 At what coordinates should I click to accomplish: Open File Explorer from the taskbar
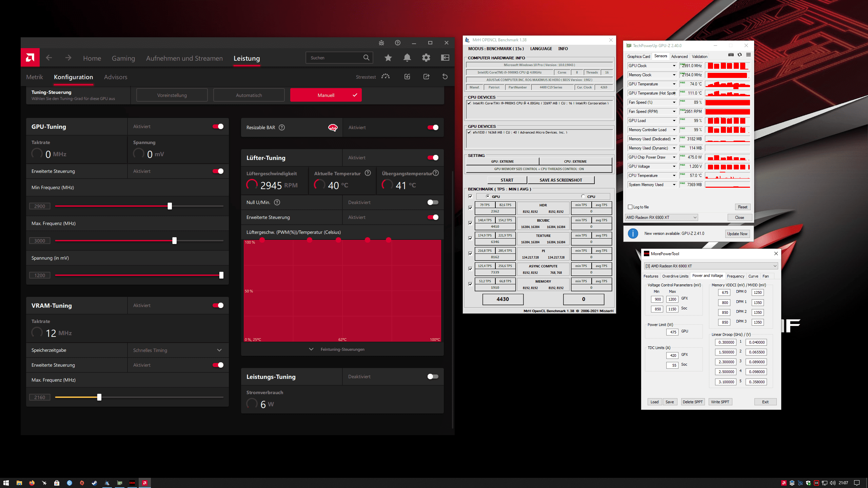point(19,483)
